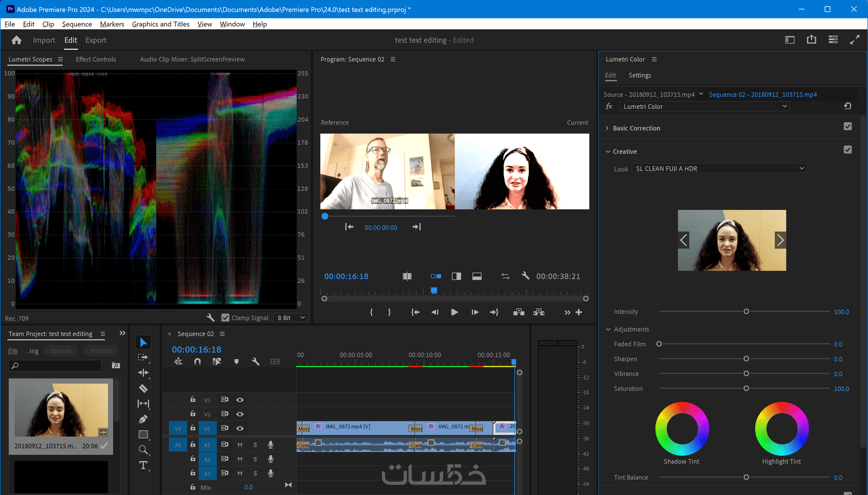Viewport: 868px width, 495px height.
Task: Open the 8 Bit dropdown
Action: click(291, 317)
